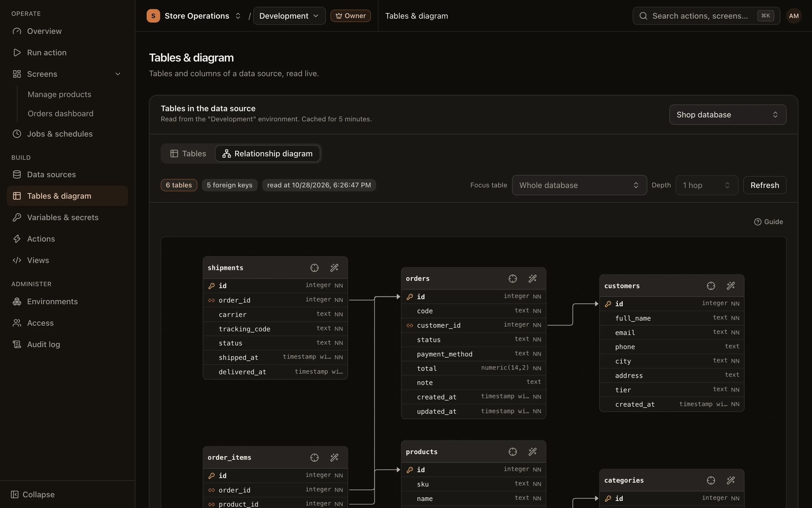Image resolution: width=812 pixels, height=508 pixels.
Task: Open Views in the sidebar
Action: tap(67, 260)
